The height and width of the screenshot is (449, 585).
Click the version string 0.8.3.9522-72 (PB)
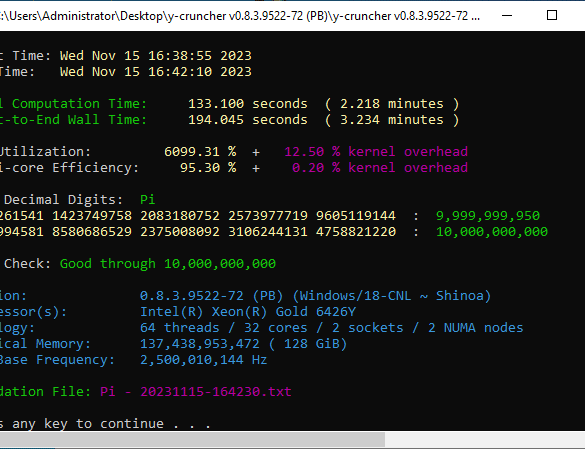(x=212, y=296)
